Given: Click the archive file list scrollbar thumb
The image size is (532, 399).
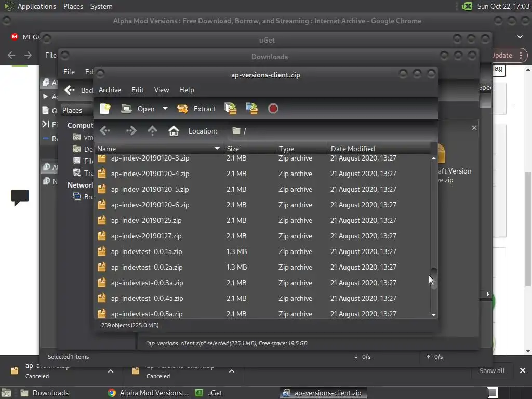Looking at the screenshot, I should click(434, 278).
